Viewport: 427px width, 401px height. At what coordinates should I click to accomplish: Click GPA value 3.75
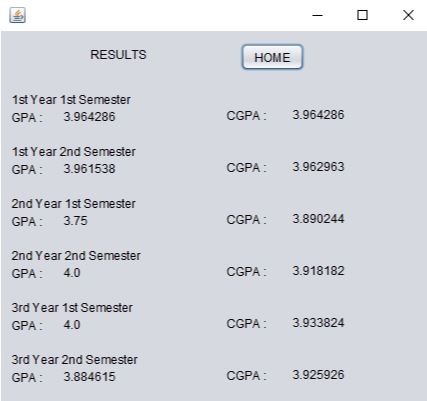click(75, 221)
